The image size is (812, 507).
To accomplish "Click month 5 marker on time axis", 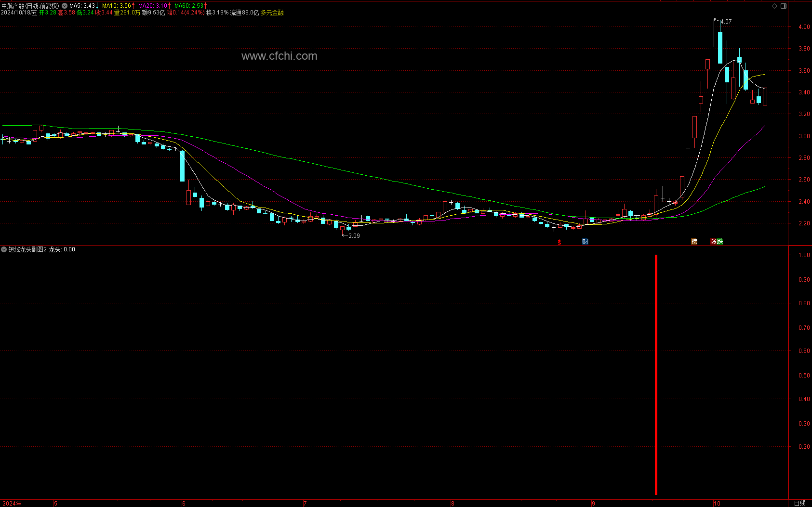I will pos(56,504).
